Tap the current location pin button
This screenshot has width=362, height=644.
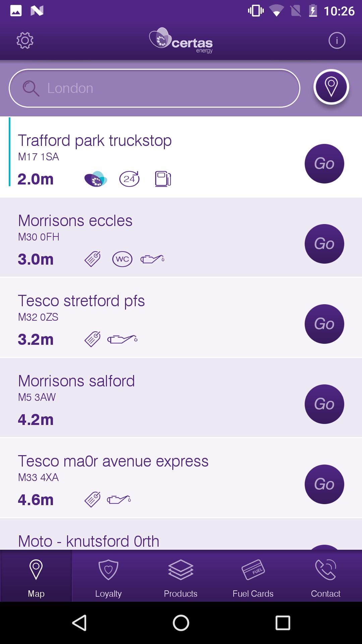(331, 87)
